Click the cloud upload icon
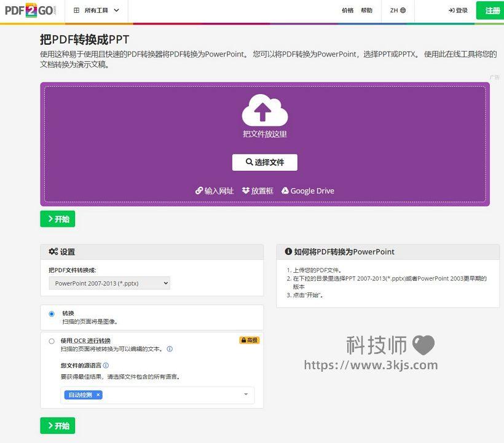Screen dimensions: 504x443 pyautogui.click(x=265, y=110)
